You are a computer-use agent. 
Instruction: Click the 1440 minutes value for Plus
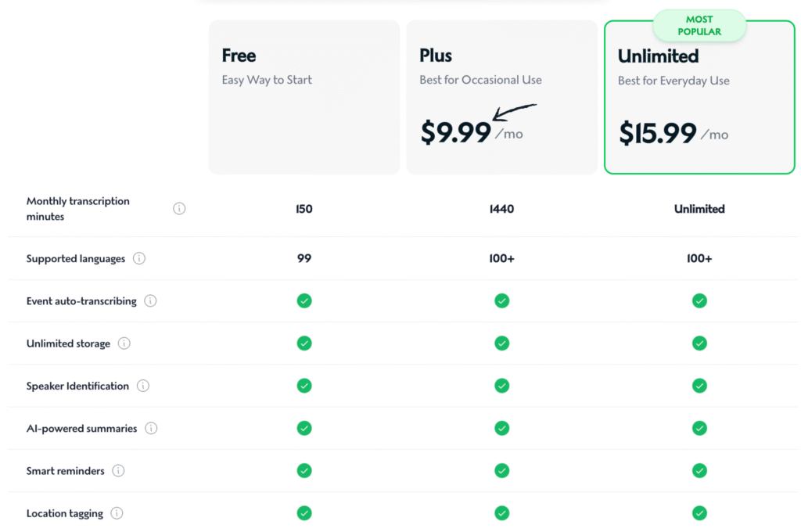(x=501, y=209)
